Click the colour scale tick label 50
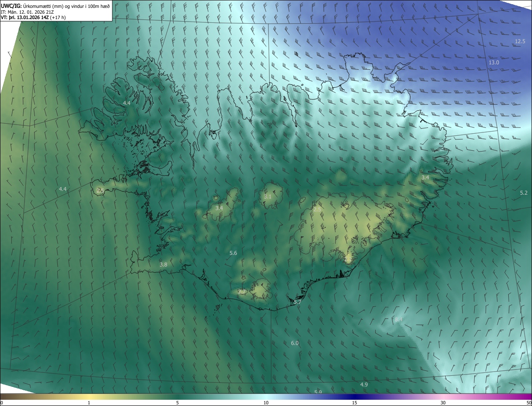This screenshot has width=532, height=406. coord(528,403)
